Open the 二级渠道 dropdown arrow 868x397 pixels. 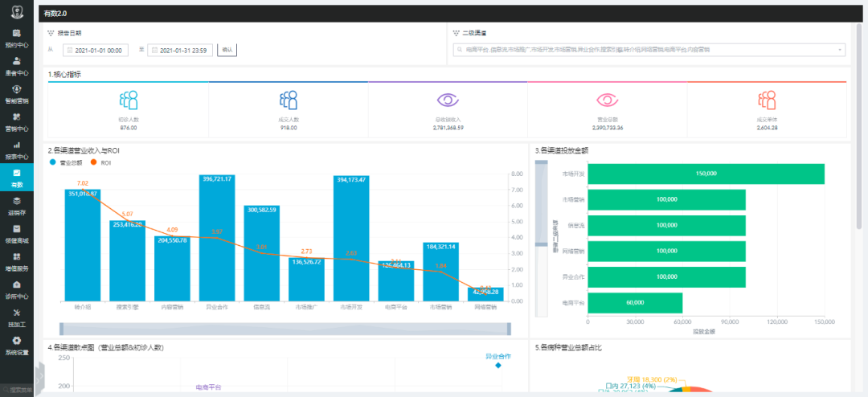click(x=840, y=50)
